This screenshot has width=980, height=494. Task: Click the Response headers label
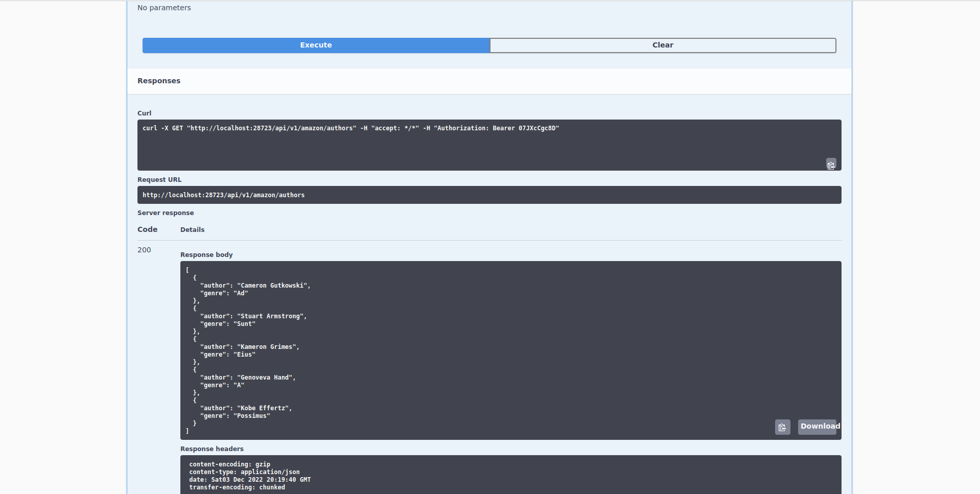212,449
